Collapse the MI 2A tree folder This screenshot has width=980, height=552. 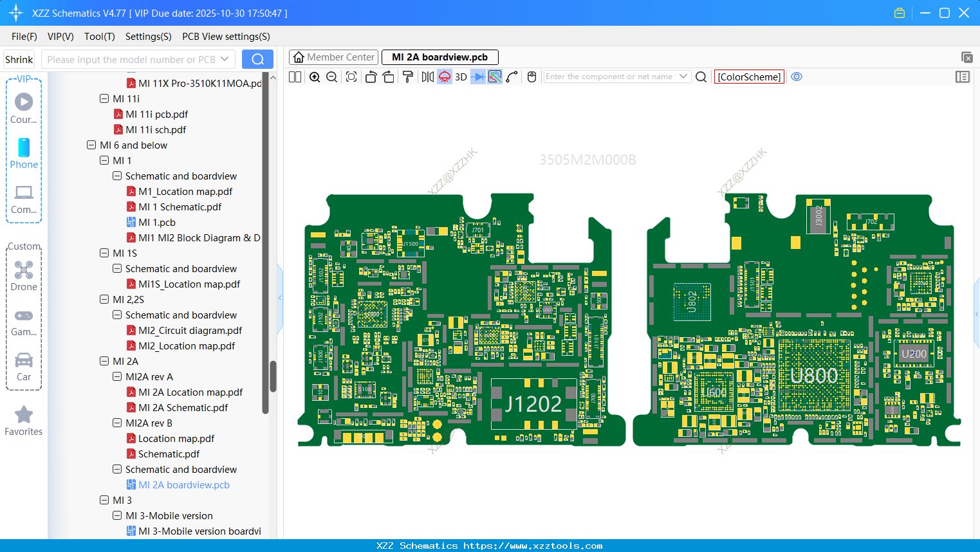click(x=104, y=362)
